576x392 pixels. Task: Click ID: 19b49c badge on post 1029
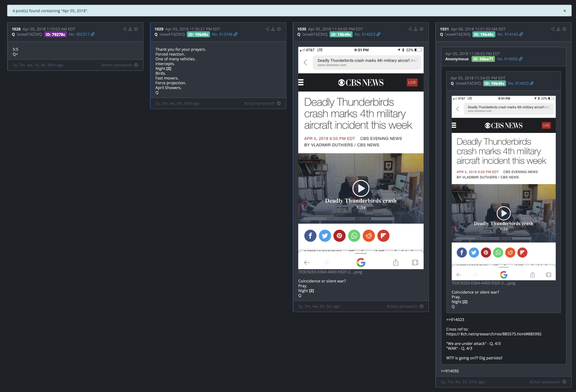[x=198, y=34]
